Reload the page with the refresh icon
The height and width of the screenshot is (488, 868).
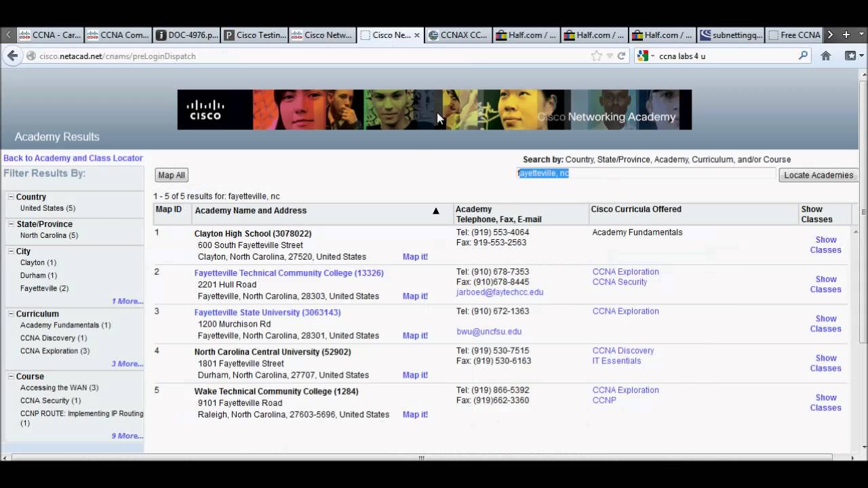point(621,56)
